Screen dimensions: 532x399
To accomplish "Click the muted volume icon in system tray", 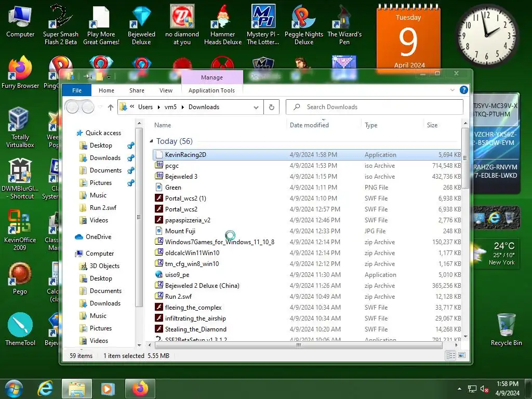I will point(485,389).
